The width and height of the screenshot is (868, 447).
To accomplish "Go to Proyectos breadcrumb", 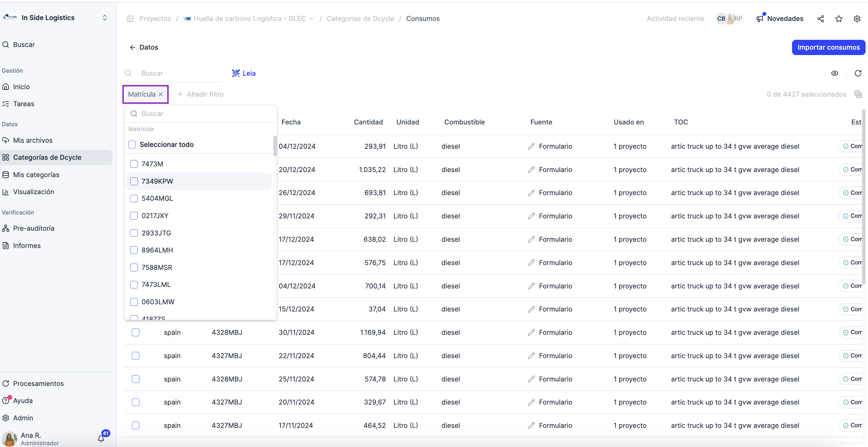I will coord(155,19).
